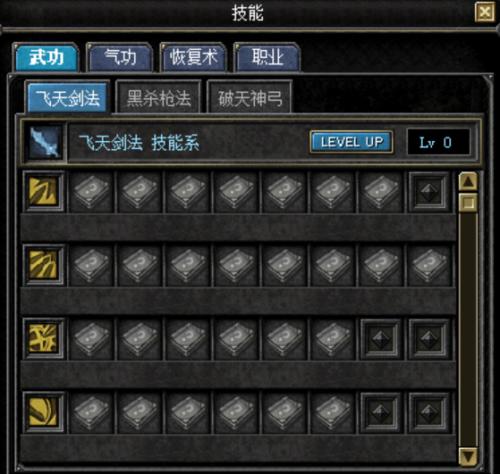Click the scrollbar down arrow
Viewport: 500px width, 474px height.
coord(468,456)
